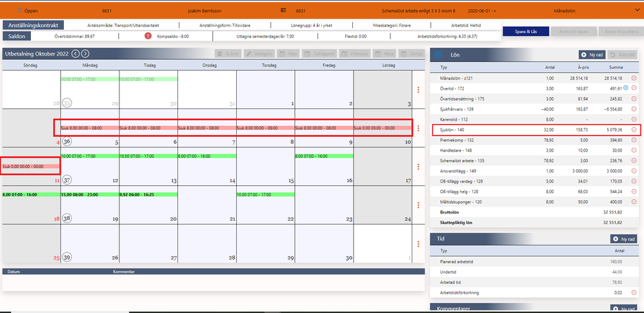Select Sunday 18 shift 8,00 07:00 - 16:00
Image resolution: width=644 pixels, height=313 pixels.
coord(31,194)
